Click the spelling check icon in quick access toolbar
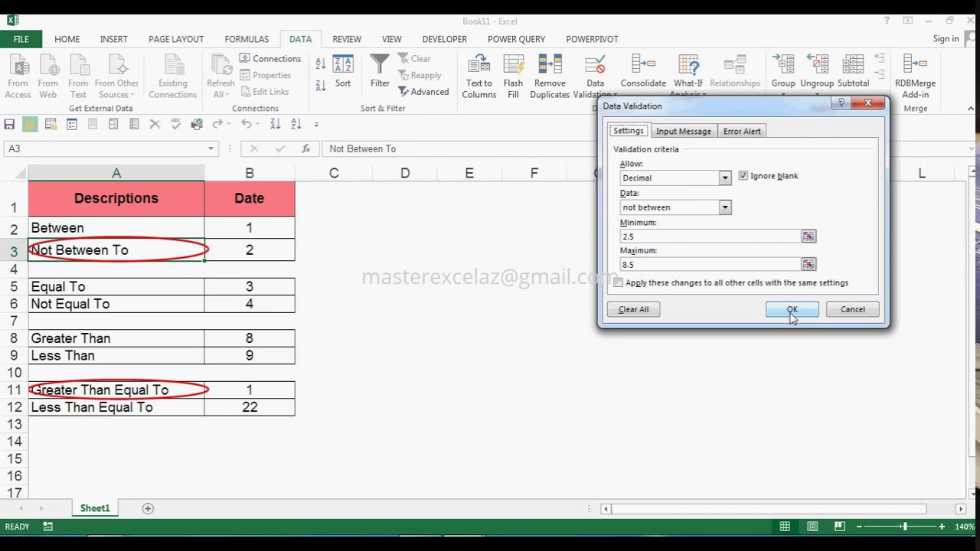980x551 pixels. click(176, 124)
